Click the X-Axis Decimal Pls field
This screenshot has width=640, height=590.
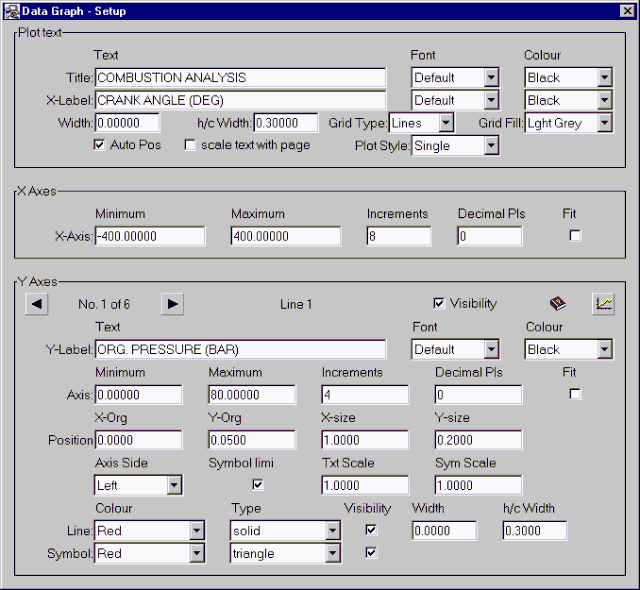click(489, 236)
